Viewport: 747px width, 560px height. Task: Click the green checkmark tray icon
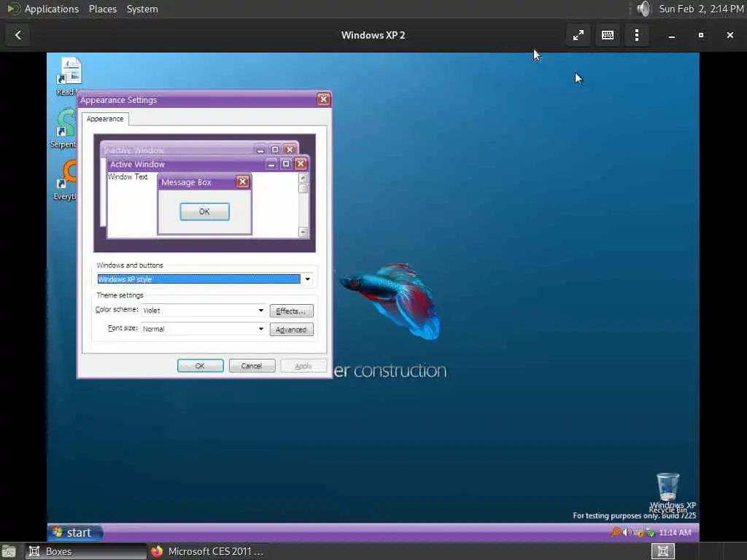(x=650, y=532)
